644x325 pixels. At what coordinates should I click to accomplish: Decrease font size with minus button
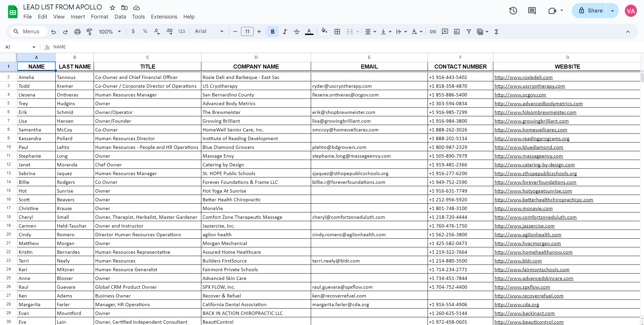pos(235,32)
